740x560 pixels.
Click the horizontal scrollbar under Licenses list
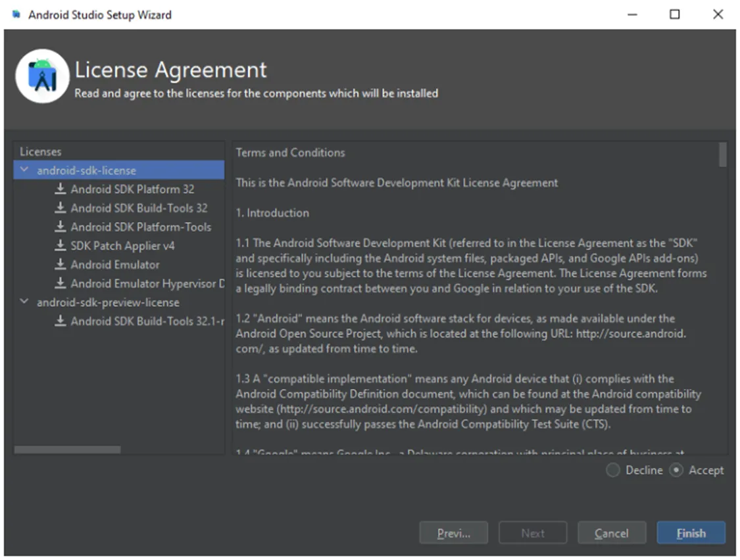click(x=68, y=450)
